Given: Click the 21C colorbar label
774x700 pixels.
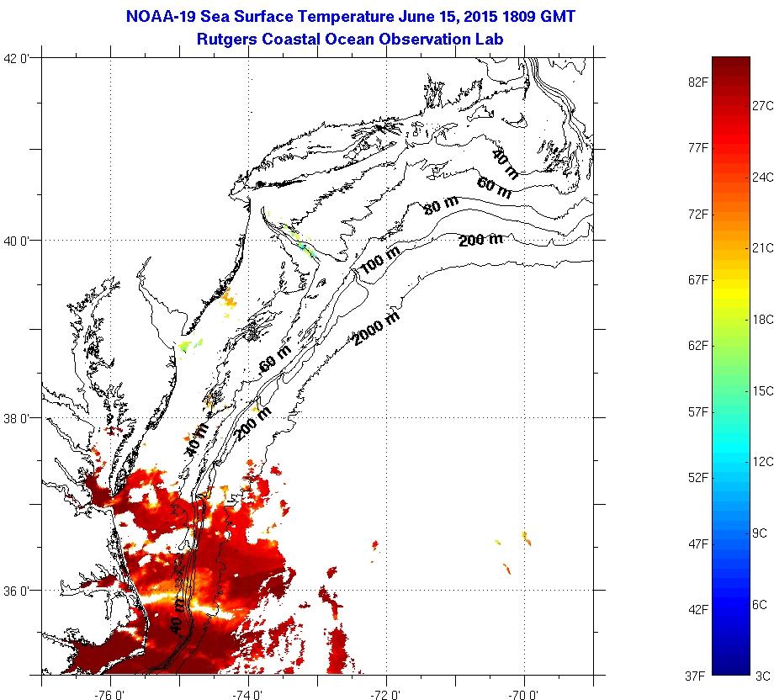Looking at the screenshot, I should pos(763,248).
